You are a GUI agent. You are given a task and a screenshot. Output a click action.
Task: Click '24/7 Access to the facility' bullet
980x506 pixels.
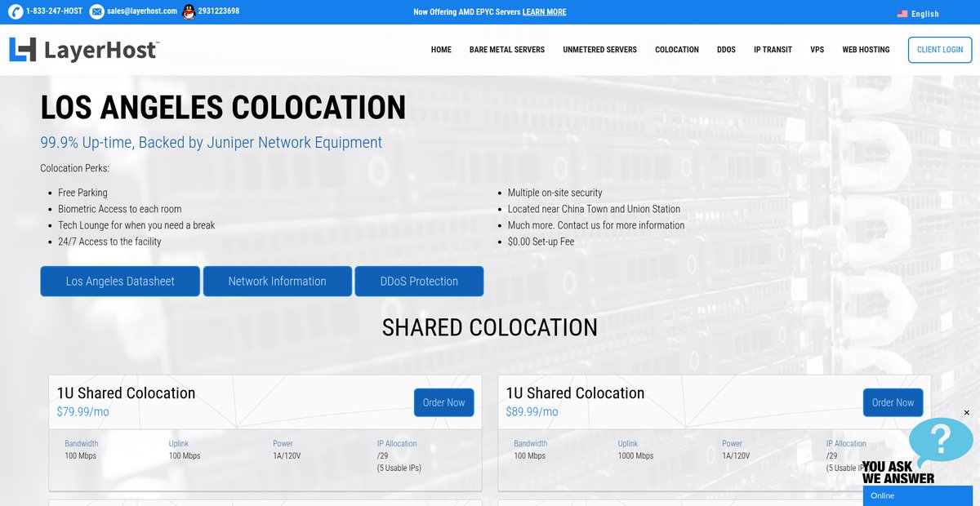click(x=109, y=242)
